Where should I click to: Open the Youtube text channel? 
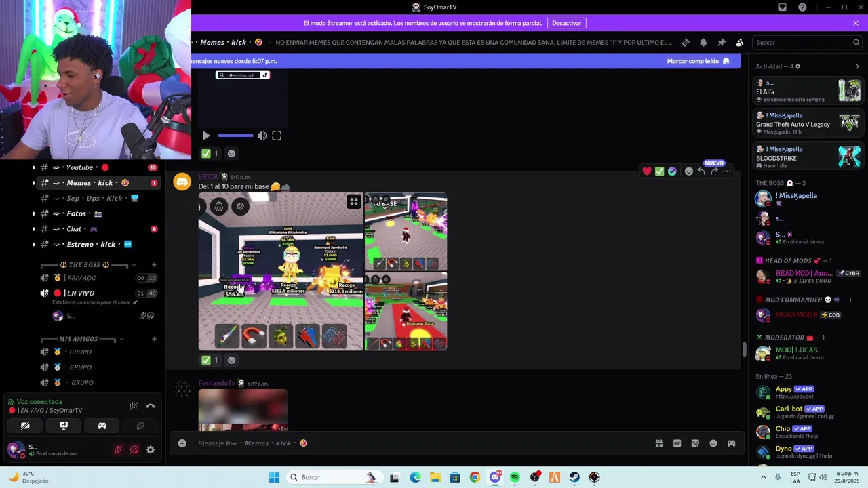[99, 167]
